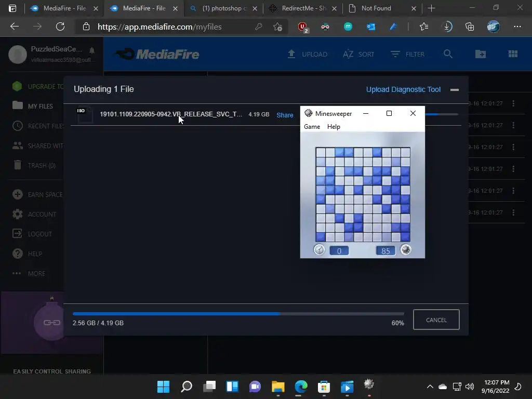This screenshot has height=399, width=532.
Task: Minimize the uploading dialog with dash button
Action: click(x=454, y=90)
